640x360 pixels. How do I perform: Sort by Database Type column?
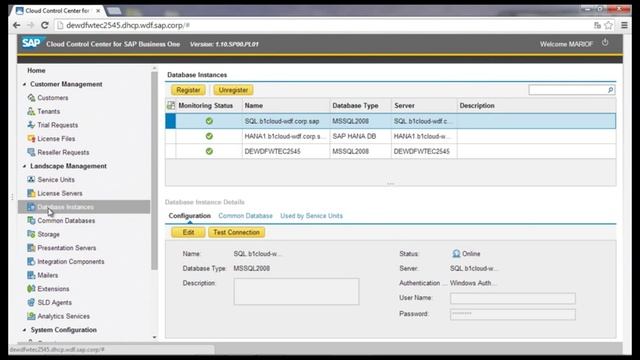coord(360,105)
